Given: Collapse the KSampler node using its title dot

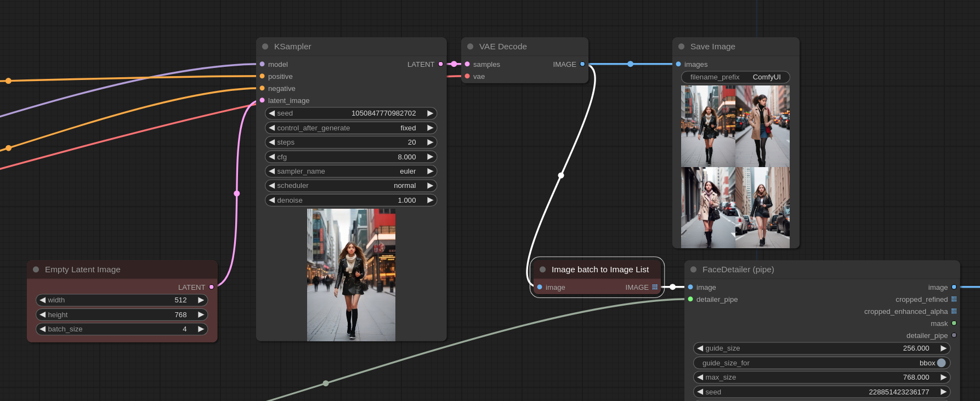Looking at the screenshot, I should (265, 47).
